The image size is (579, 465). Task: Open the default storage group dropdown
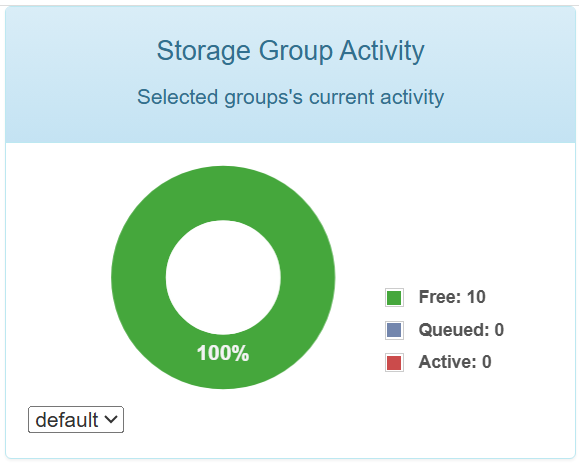(x=76, y=420)
